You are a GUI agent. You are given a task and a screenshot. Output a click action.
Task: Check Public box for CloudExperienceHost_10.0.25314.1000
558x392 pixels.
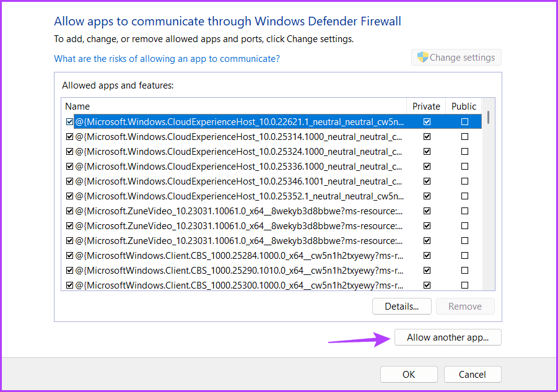pos(464,137)
